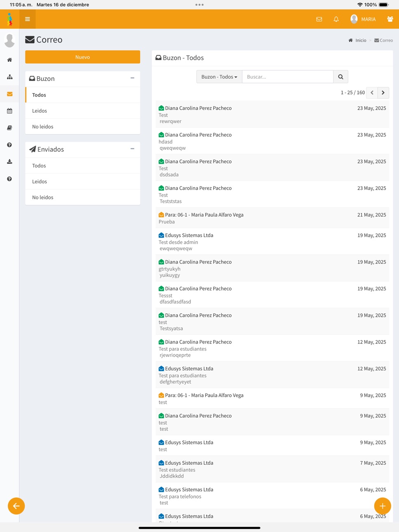Select Leidos under Enviados

point(82,181)
